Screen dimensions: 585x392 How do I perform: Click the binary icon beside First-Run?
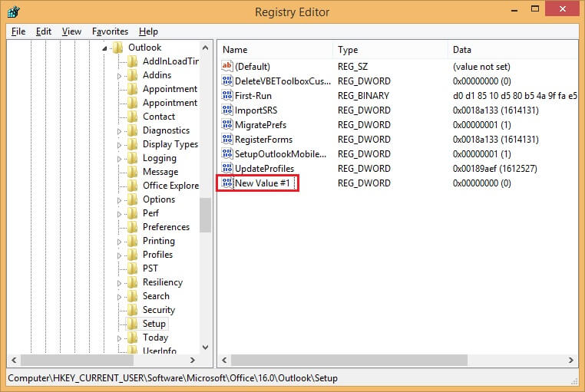(226, 95)
